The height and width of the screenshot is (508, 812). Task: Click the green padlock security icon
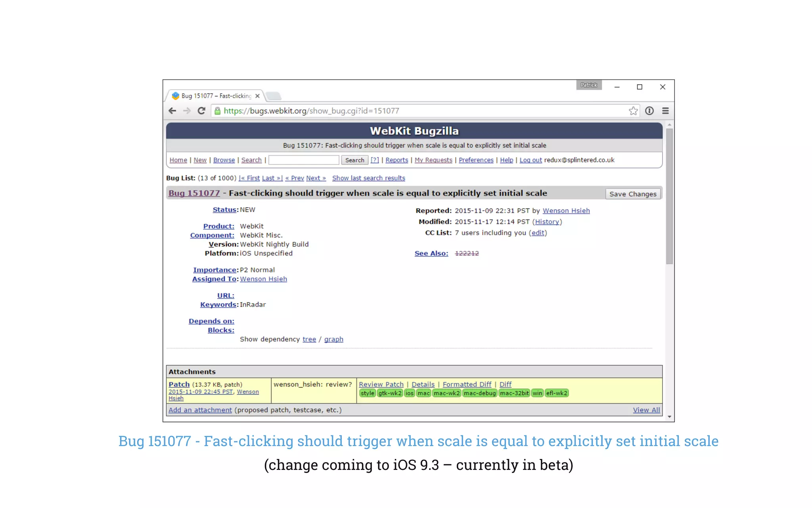217,111
